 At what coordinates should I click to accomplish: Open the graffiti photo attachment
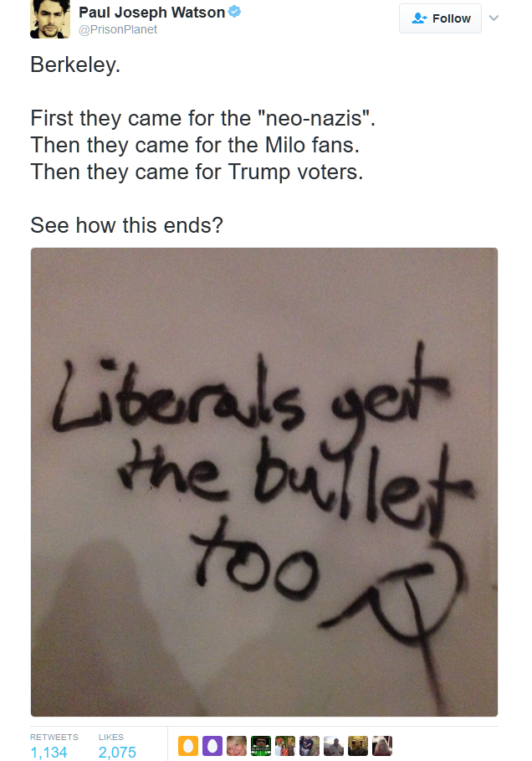click(264, 481)
